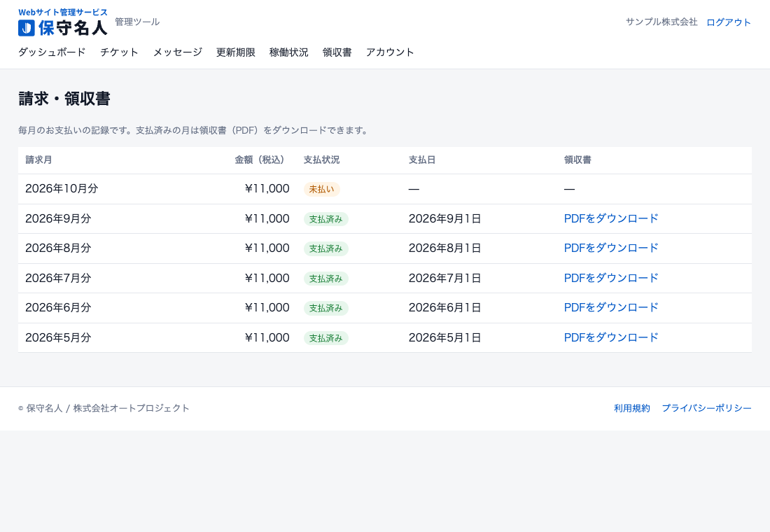The image size is (770, 532).
Task: Select the 2026年5月分 billing month cell
Action: click(x=58, y=337)
